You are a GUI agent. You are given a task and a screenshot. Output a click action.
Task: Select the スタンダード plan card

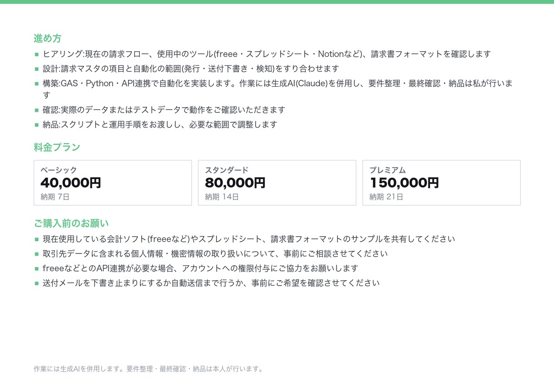[277, 183]
